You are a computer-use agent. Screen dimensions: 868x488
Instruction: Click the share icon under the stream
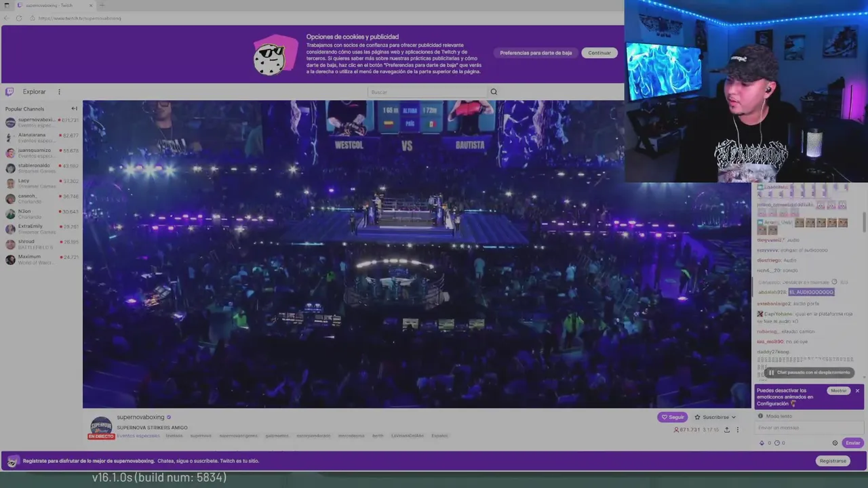point(727,430)
